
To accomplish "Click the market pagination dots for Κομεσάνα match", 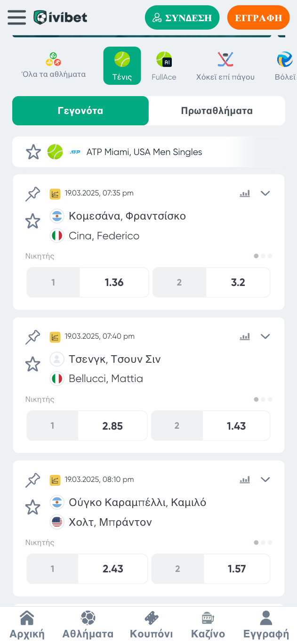I will [x=263, y=256].
